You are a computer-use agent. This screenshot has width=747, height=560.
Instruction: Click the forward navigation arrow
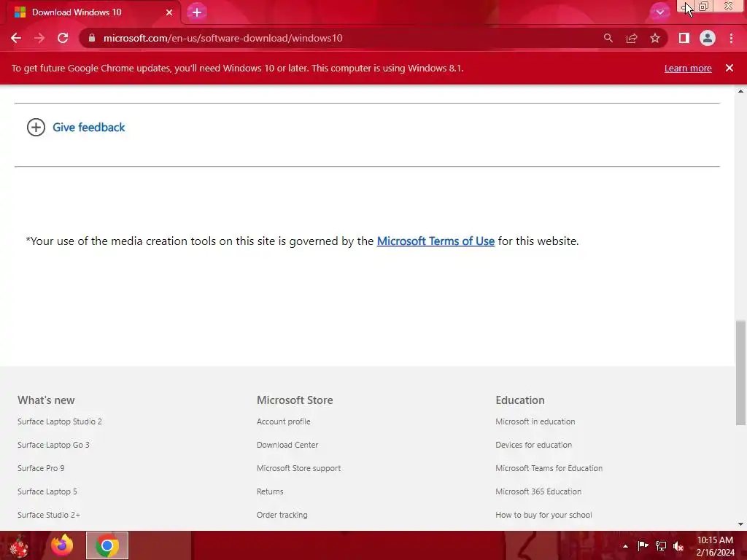pos(39,38)
